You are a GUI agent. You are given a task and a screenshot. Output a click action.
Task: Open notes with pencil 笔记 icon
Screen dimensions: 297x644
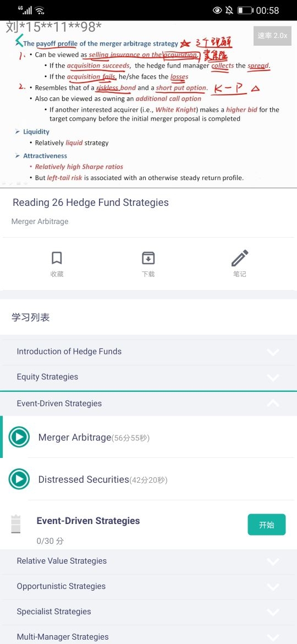240,263
